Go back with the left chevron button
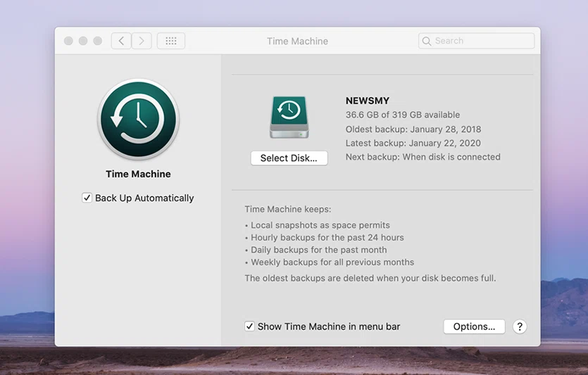588x375 pixels. point(121,41)
